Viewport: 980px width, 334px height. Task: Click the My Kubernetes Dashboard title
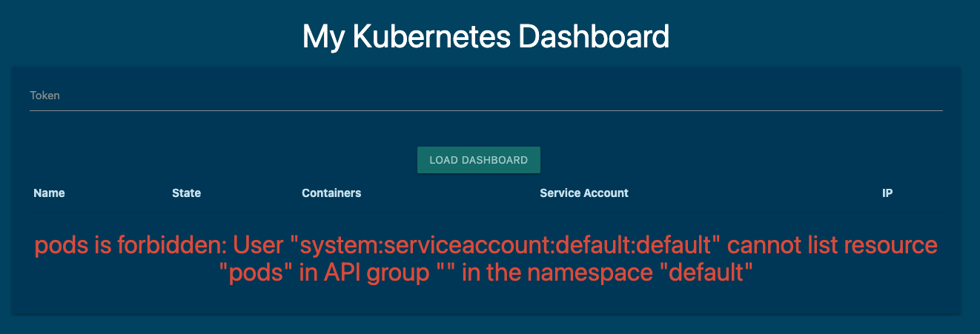click(x=486, y=36)
